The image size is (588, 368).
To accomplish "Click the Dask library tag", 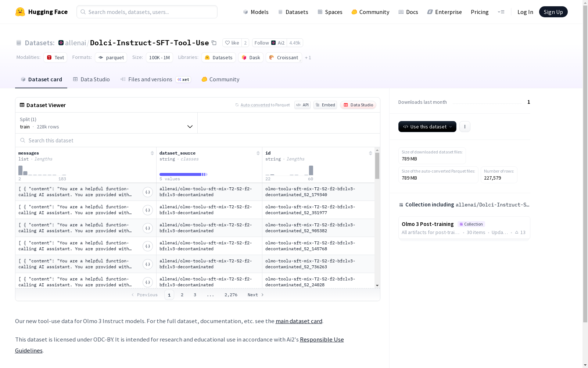I will pyautogui.click(x=251, y=57).
